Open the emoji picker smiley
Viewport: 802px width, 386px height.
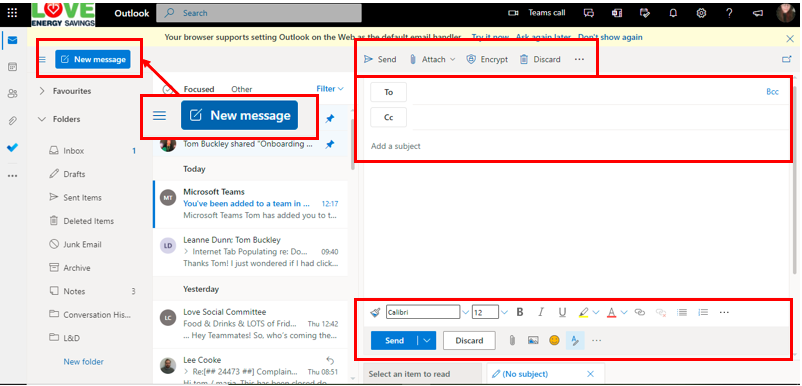(554, 340)
